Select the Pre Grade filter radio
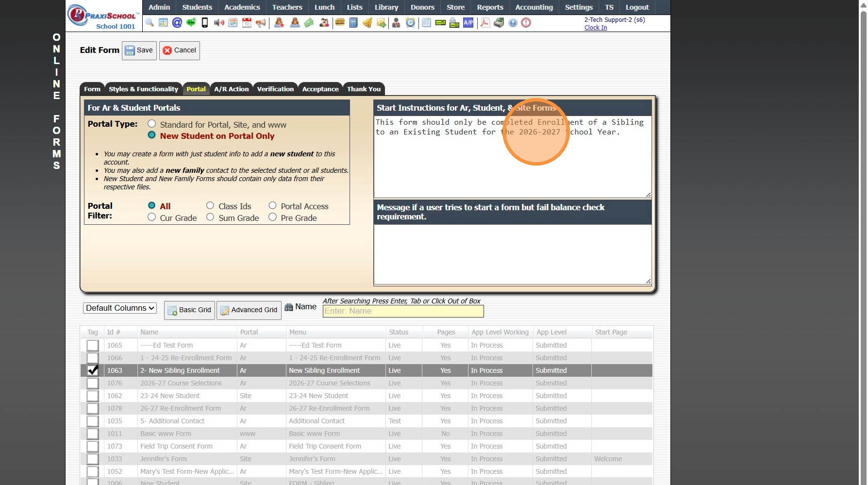 (x=273, y=217)
